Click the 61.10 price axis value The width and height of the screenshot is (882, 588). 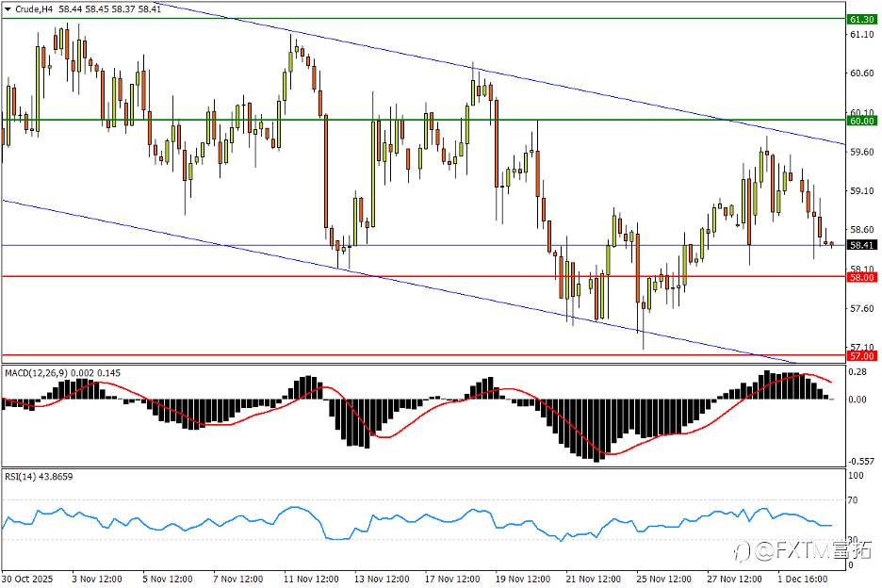click(862, 35)
